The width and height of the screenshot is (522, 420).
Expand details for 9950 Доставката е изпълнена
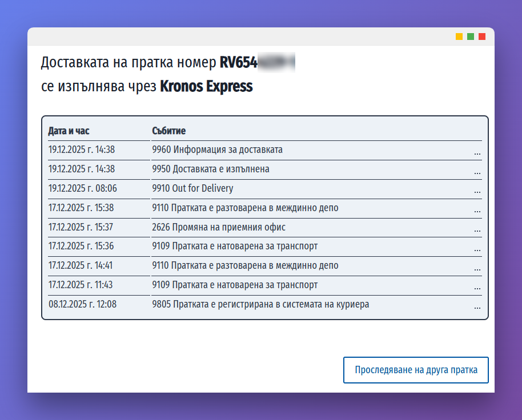click(x=477, y=172)
